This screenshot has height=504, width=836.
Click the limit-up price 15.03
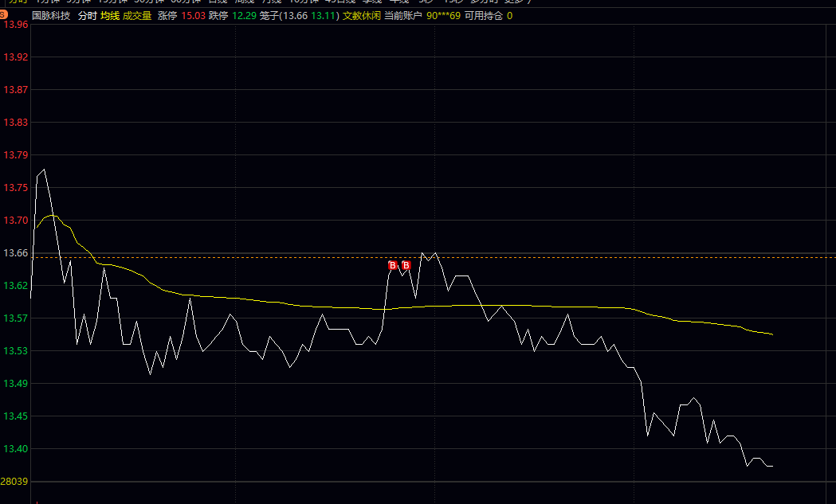(x=193, y=15)
